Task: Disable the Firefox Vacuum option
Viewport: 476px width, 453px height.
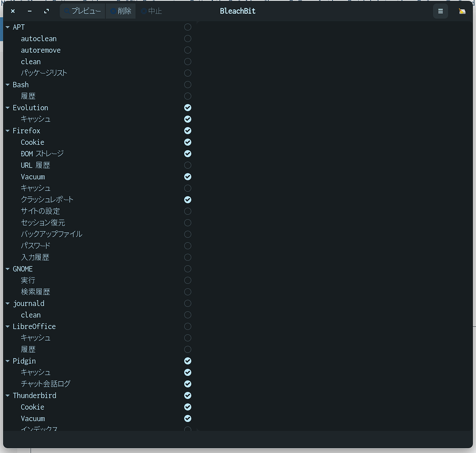Action: pos(188,177)
